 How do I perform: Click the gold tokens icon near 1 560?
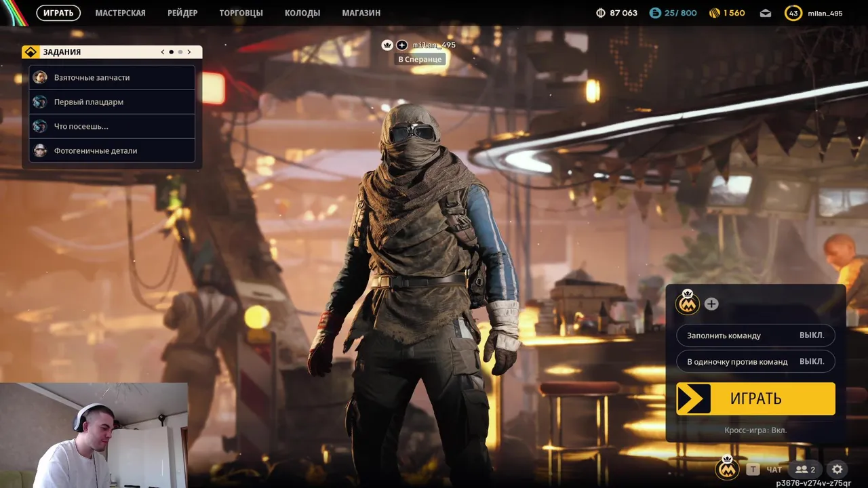coord(715,13)
